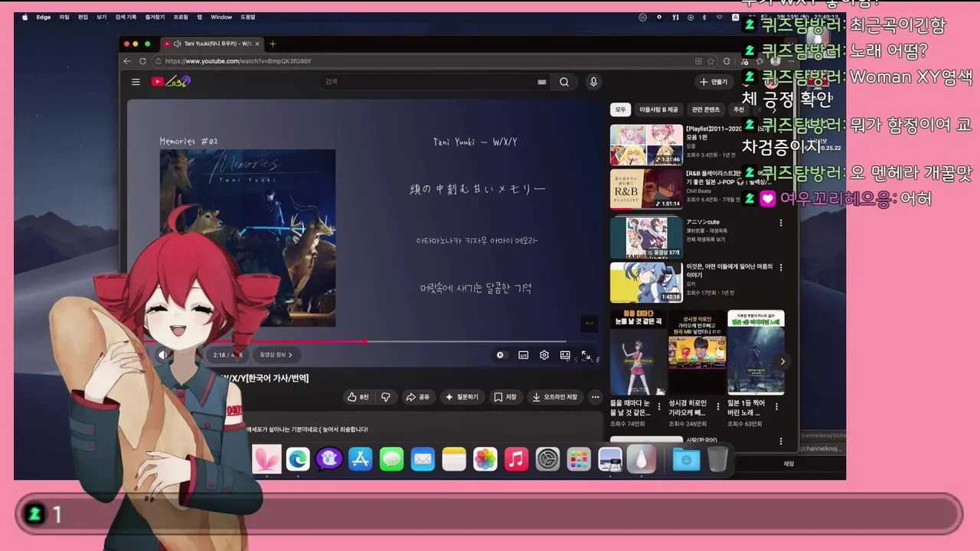Click 오프라인 저장 download button
This screenshot has height=551, width=980.
(556, 397)
